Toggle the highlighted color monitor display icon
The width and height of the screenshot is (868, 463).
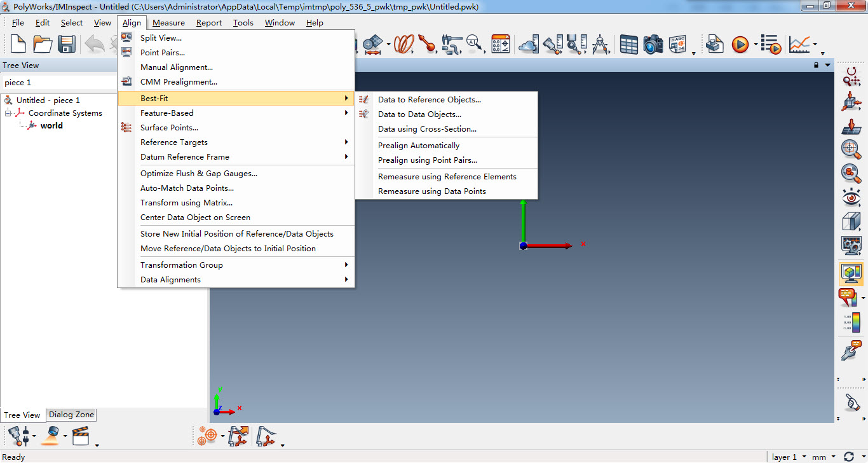click(x=851, y=273)
